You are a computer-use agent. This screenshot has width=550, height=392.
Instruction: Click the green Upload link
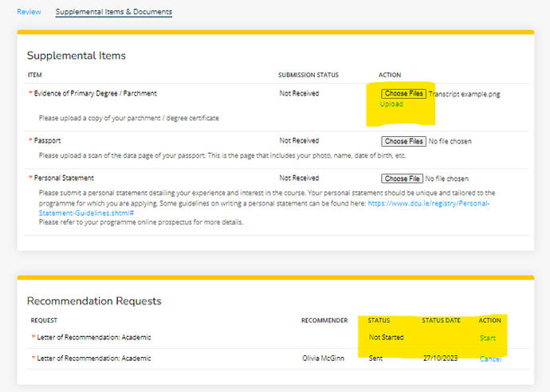[391, 104]
